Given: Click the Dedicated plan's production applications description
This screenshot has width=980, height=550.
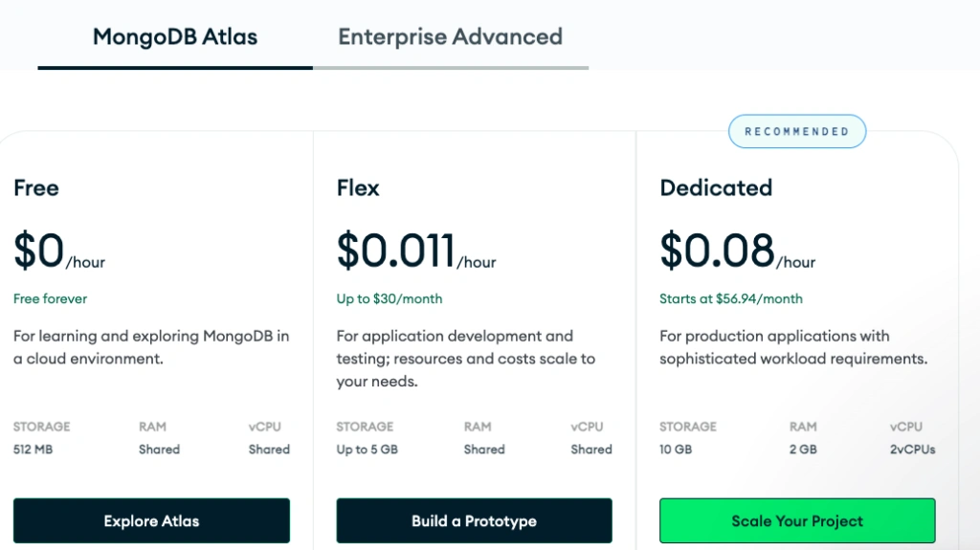Looking at the screenshot, I should pos(793,348).
